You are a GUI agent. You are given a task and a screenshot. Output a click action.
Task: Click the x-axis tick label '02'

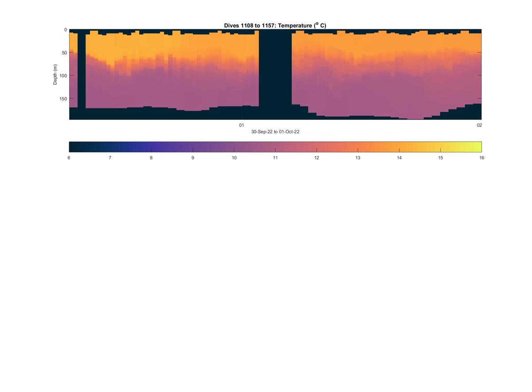tap(479, 125)
